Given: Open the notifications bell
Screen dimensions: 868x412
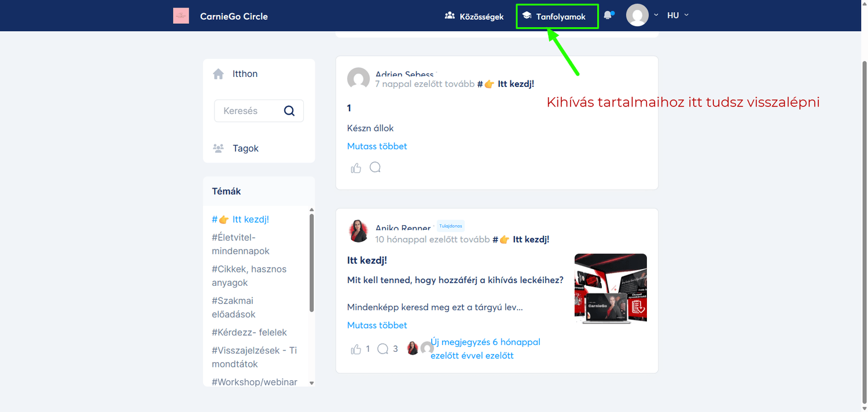Looking at the screenshot, I should (x=608, y=16).
